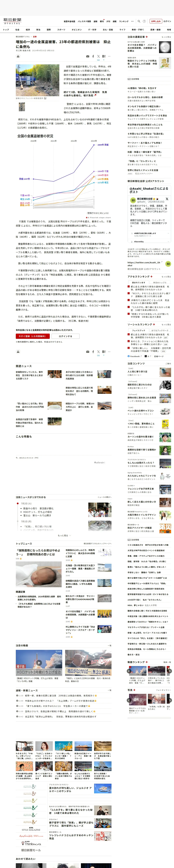Open small thumbnail below main article photo
The width and height of the screenshot is (174, 868).
pyautogui.click(x=22, y=107)
